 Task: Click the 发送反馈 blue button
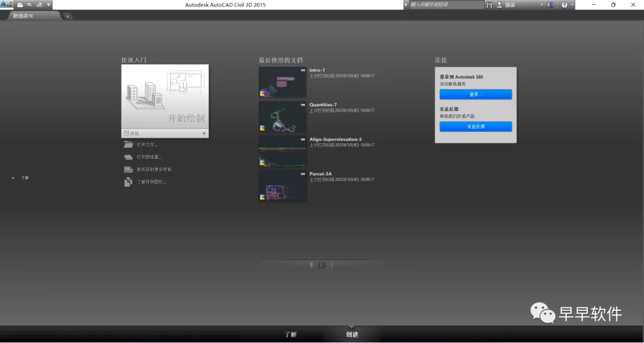click(x=476, y=126)
